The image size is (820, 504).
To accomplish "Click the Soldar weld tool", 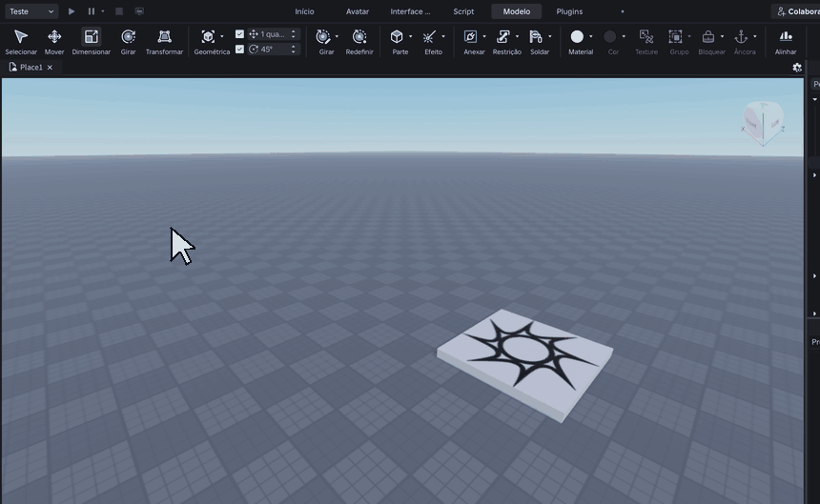I will [539, 42].
